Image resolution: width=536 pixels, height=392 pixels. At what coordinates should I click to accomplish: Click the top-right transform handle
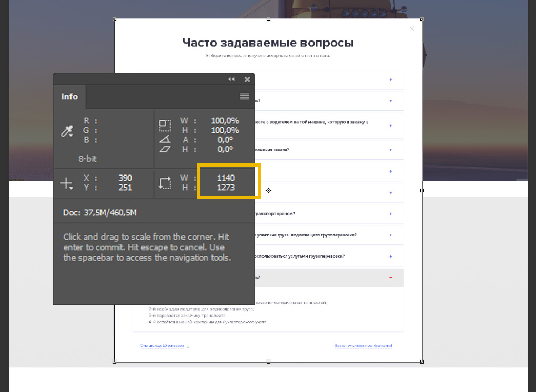coord(422,19)
